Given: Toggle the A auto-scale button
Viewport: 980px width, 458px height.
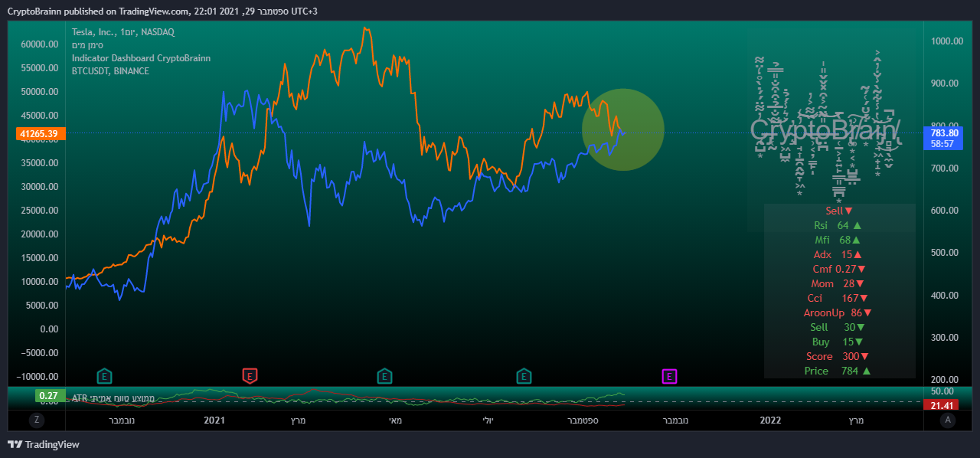Looking at the screenshot, I should click(948, 420).
